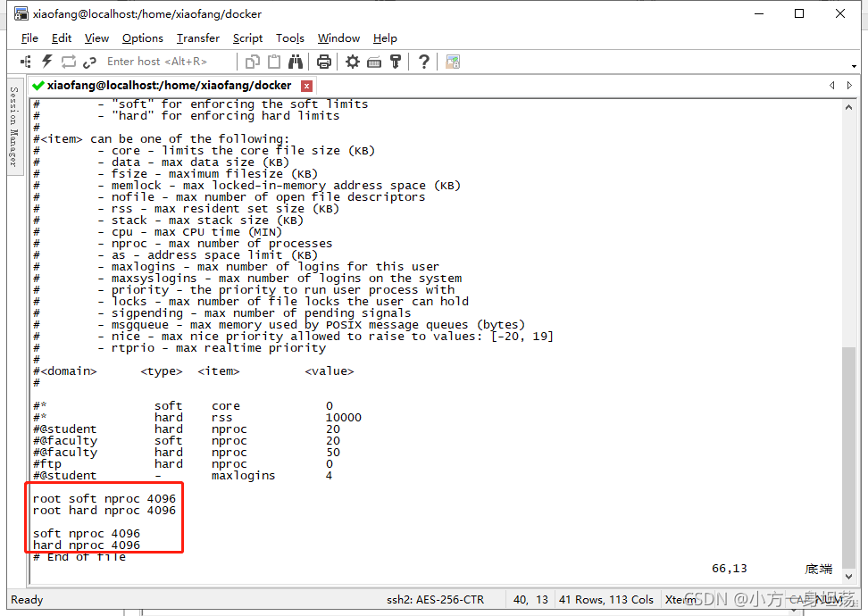Click the '#<item> can be one of the following:' line

pos(161,139)
